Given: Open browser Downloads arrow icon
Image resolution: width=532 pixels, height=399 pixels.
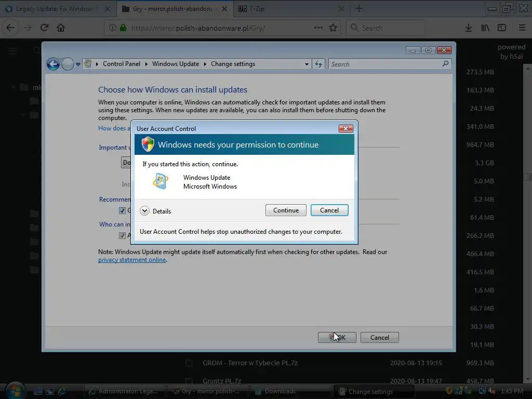Looking at the screenshot, I should pos(469,28).
